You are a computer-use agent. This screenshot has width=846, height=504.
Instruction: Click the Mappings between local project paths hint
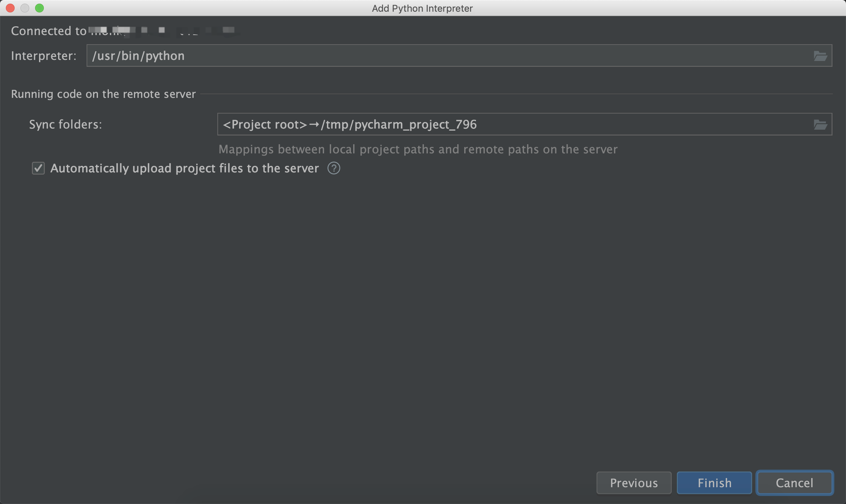pos(418,149)
